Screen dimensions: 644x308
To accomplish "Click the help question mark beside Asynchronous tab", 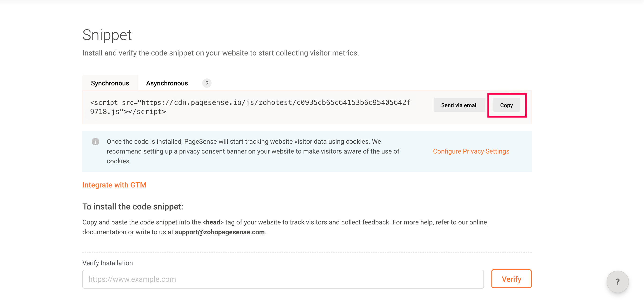I will (x=206, y=83).
